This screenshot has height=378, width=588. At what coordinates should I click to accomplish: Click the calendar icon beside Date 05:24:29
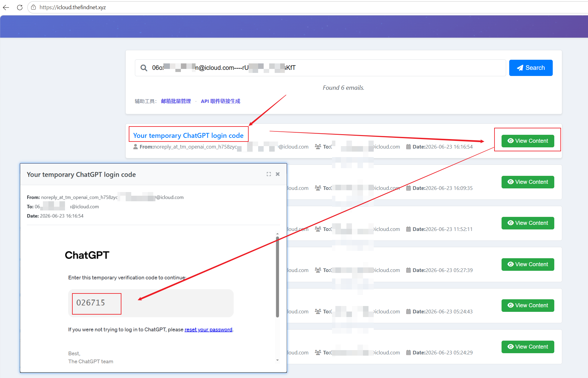pyautogui.click(x=408, y=353)
